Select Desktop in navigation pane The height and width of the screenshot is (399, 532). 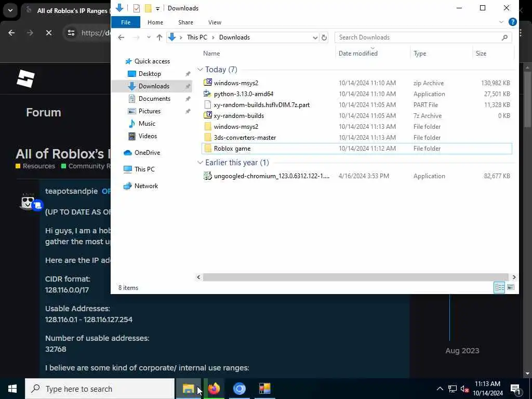[150, 74]
